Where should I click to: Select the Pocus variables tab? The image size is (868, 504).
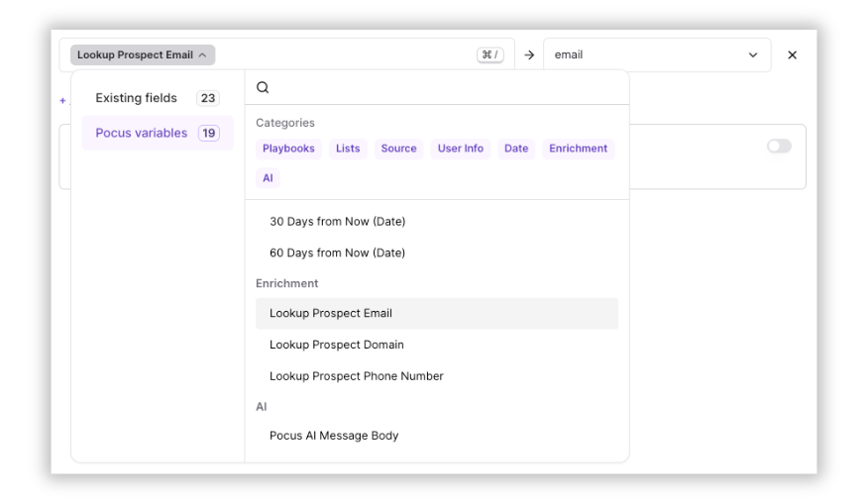(158, 133)
